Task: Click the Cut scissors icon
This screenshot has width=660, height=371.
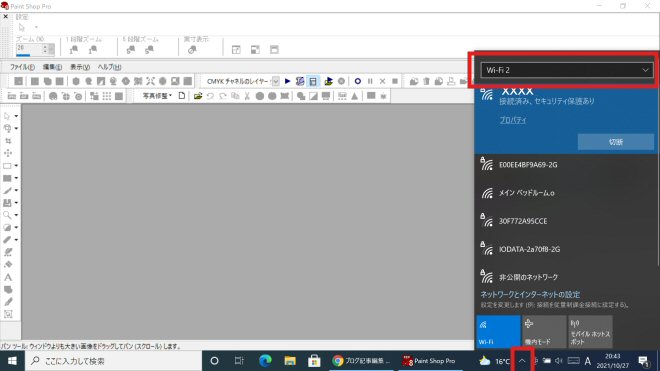Action: 247,96
